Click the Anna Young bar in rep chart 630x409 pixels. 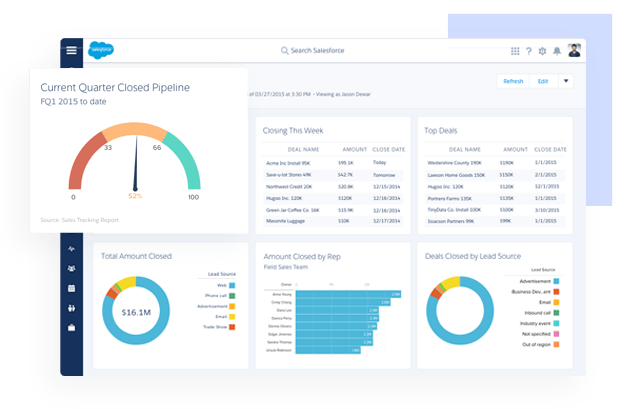click(x=348, y=294)
